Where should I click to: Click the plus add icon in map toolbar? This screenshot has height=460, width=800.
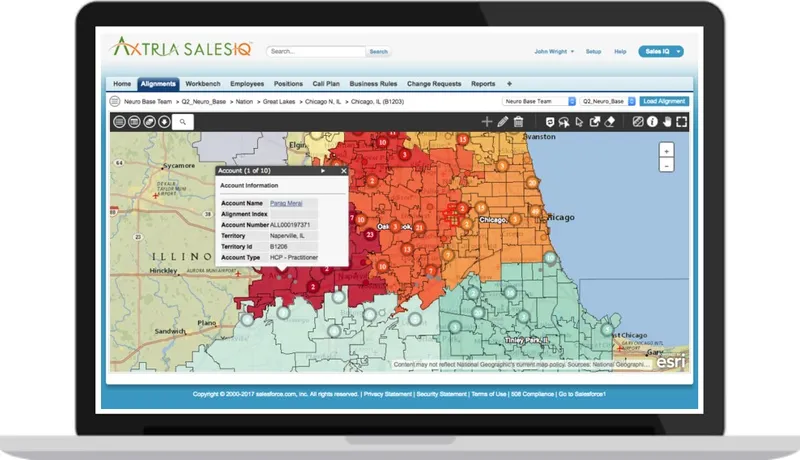(x=487, y=121)
